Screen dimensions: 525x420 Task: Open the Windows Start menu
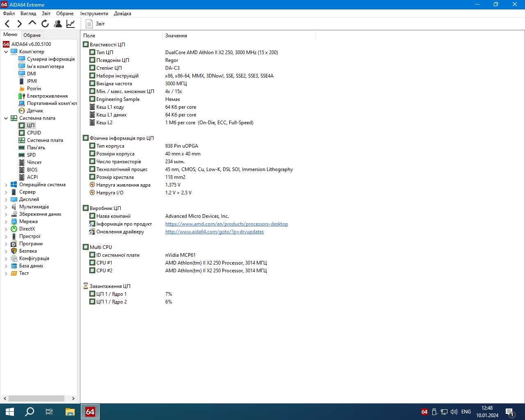(x=10, y=412)
